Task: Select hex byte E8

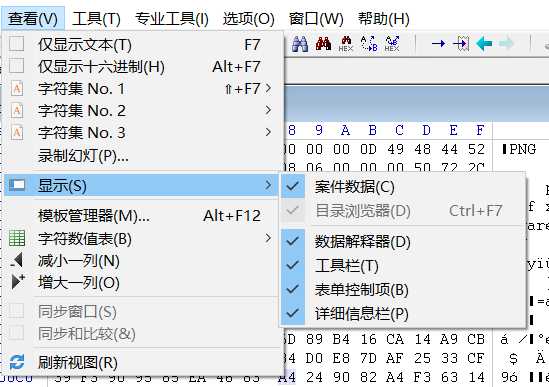Action: pyautogui.click(x=341, y=358)
